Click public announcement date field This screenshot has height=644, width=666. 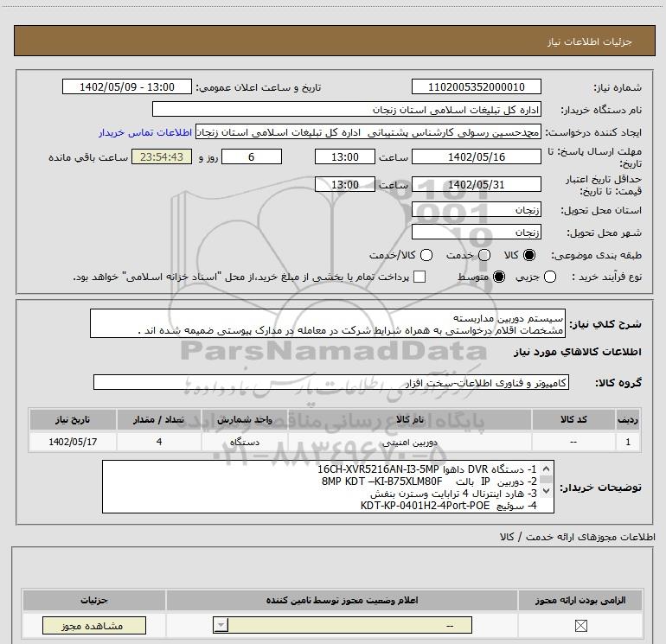[x=127, y=86]
